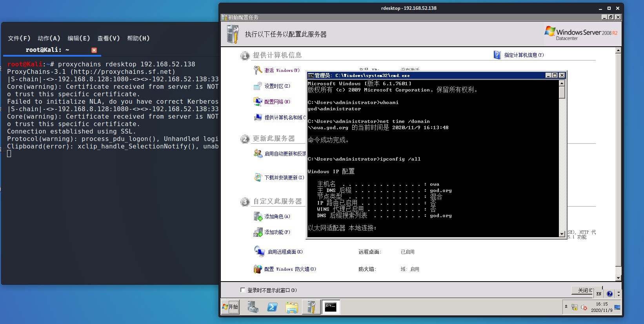Open the cmd.exe title bar system icon

tap(311, 75)
